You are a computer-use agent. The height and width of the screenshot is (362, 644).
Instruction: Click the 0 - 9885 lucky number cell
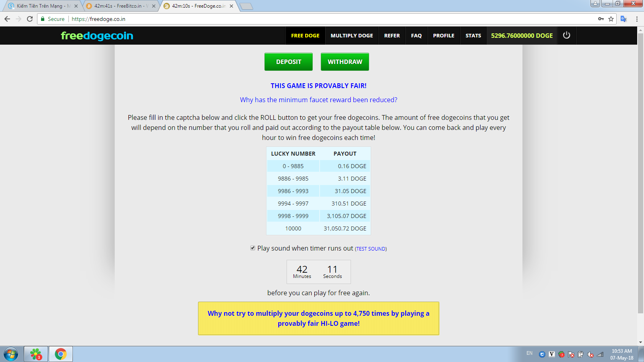293,166
